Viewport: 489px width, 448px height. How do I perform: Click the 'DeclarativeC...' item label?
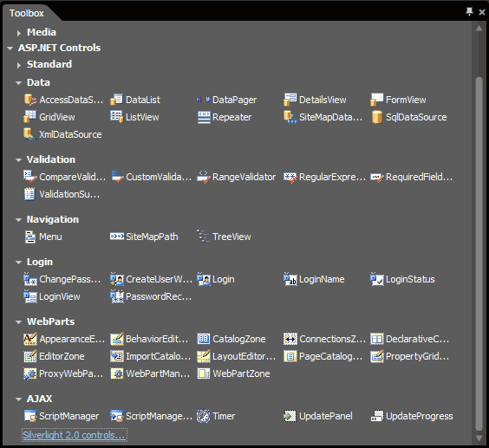417,339
